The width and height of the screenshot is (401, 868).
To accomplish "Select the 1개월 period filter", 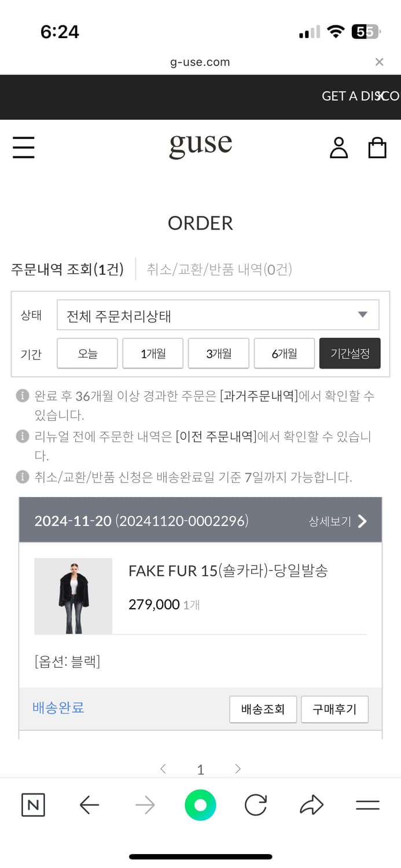I will click(x=153, y=353).
